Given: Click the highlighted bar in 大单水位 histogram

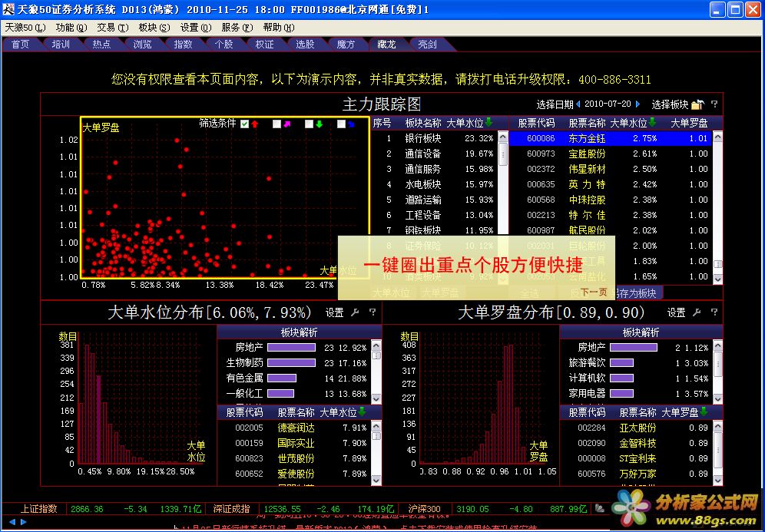Looking at the screenshot, I should tap(98, 419).
